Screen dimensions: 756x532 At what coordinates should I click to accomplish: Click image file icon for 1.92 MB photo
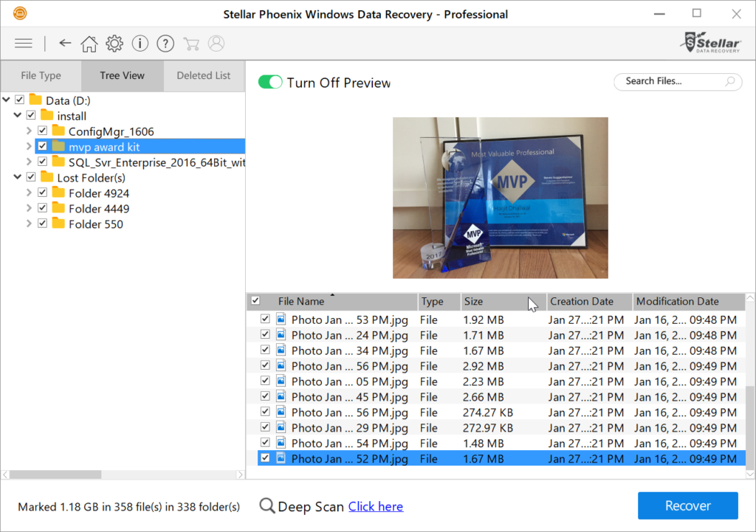click(281, 319)
